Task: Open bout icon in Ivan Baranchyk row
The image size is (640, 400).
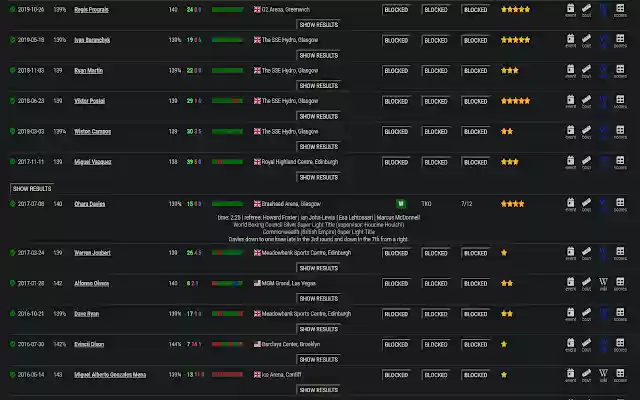Action: click(x=587, y=40)
